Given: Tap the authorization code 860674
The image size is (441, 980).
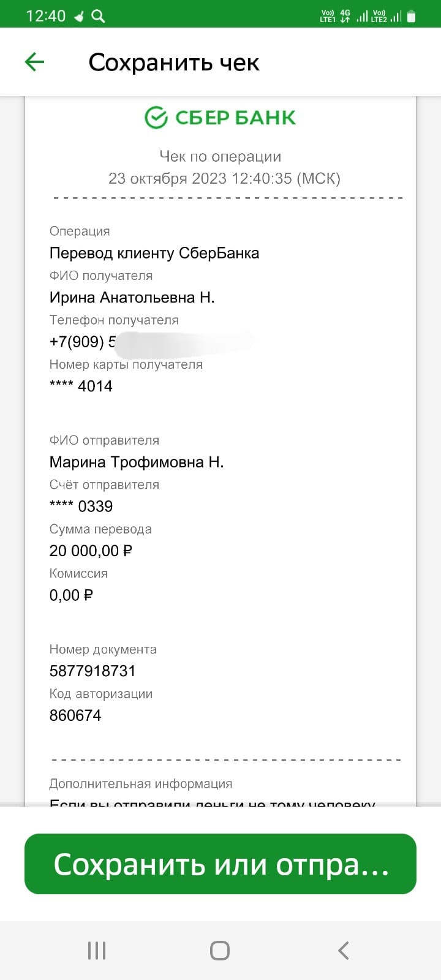Looking at the screenshot, I should coord(75,715).
